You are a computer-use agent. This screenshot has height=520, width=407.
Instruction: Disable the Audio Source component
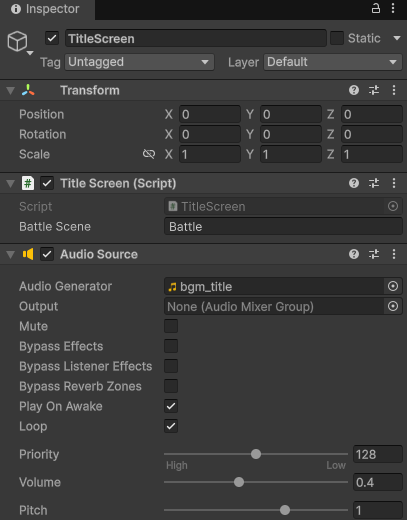coord(47,254)
